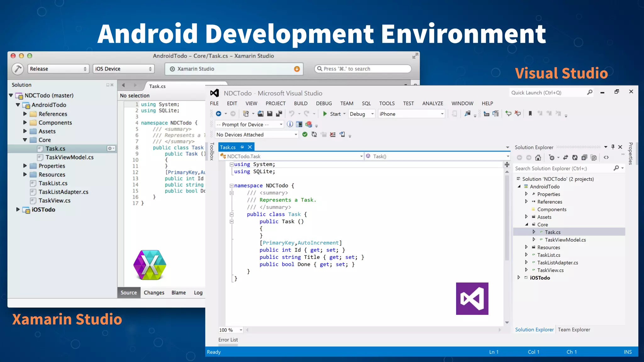Collapse the namespace NDCTodo code region
The height and width of the screenshot is (362, 644).
click(x=231, y=186)
